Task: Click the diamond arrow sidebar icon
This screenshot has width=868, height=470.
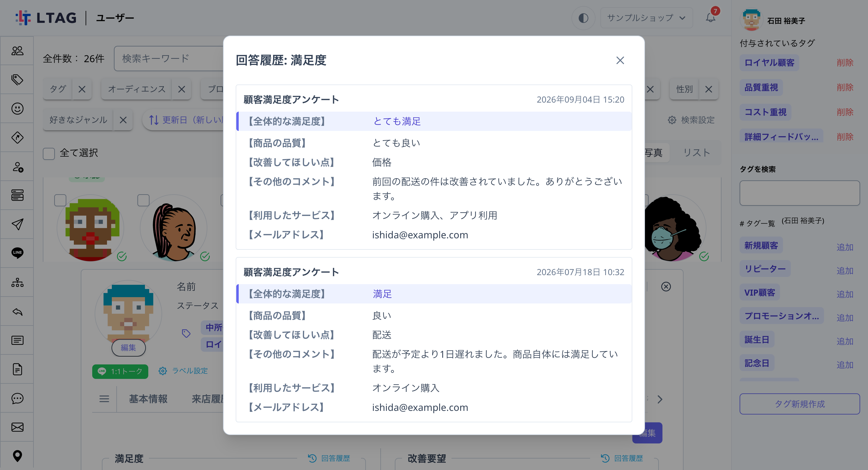Action: tap(17, 138)
